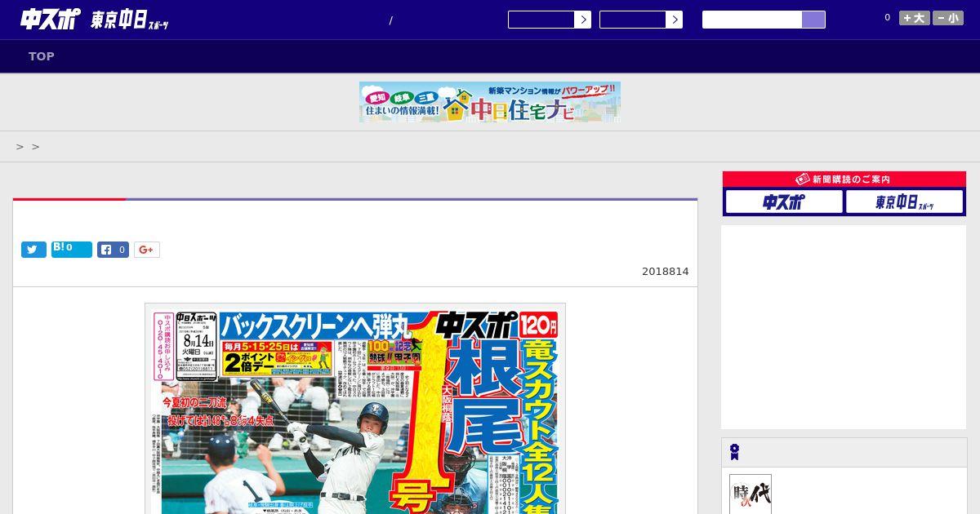Focus the site search input field
This screenshot has height=514, width=980.
(752, 20)
